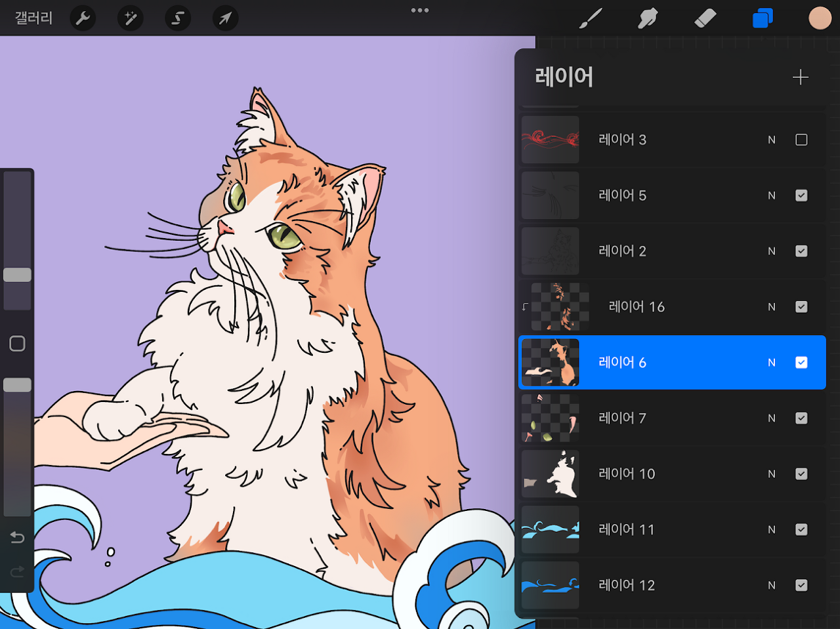The width and height of the screenshot is (840, 629).
Task: Hide layer 레이어 6 via its checkbox
Action: pyautogui.click(x=801, y=363)
